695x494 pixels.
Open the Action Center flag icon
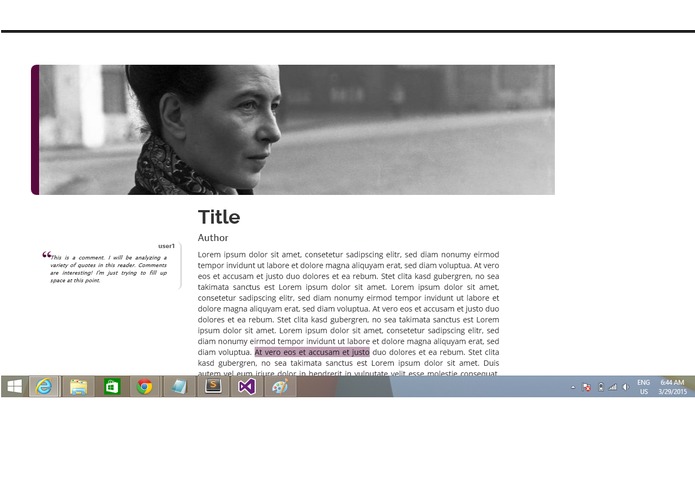click(586, 387)
